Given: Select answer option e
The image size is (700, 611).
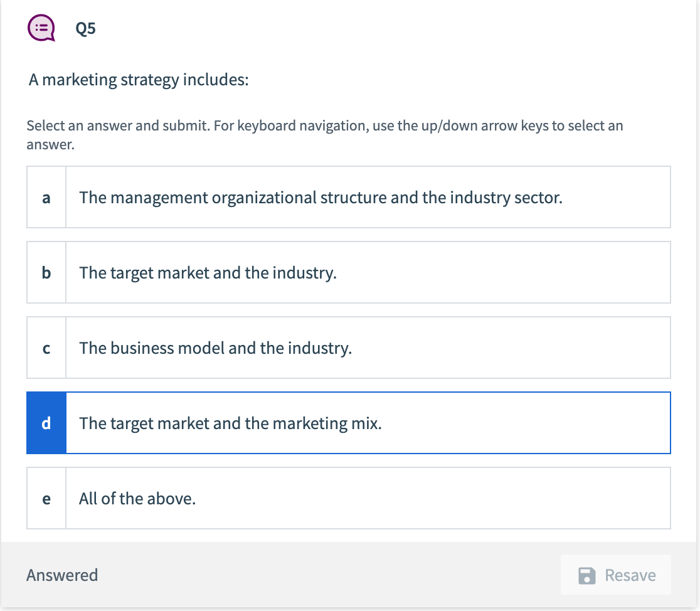Looking at the screenshot, I should [x=349, y=498].
